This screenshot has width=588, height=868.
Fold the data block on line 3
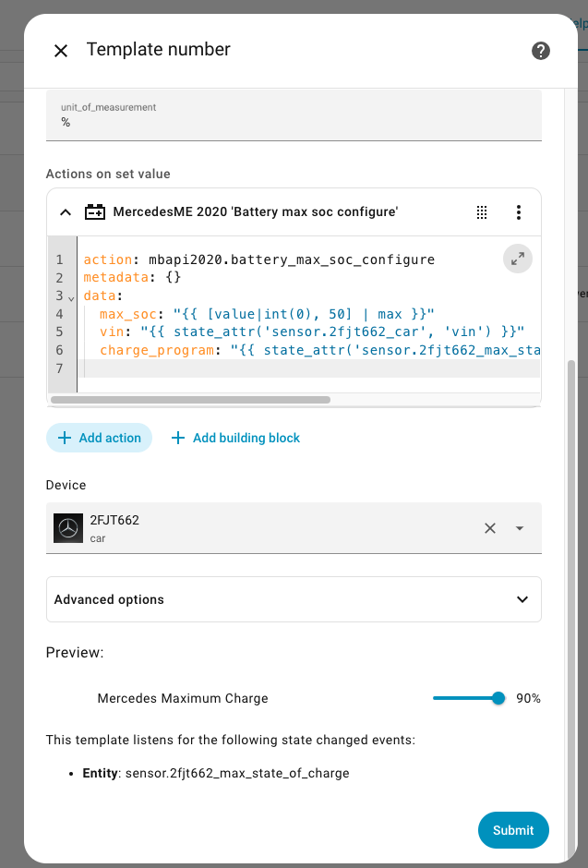[72, 298]
